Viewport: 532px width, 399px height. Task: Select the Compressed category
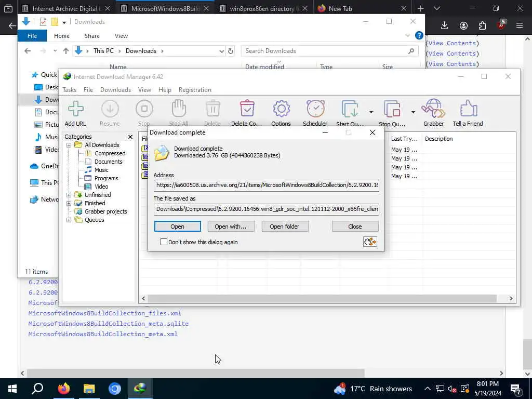pos(110,153)
